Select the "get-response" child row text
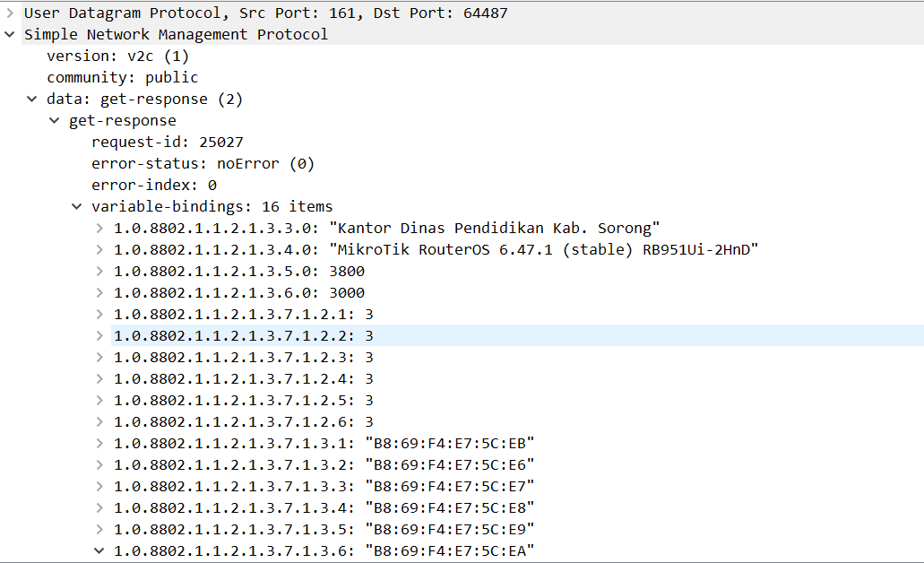The height and width of the screenshot is (563, 924). click(x=123, y=120)
